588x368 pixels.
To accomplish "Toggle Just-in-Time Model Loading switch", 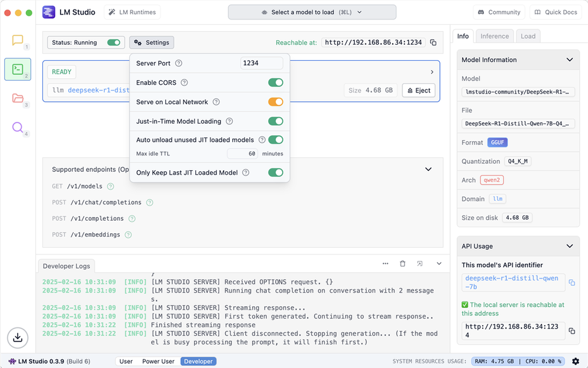I will coord(276,121).
